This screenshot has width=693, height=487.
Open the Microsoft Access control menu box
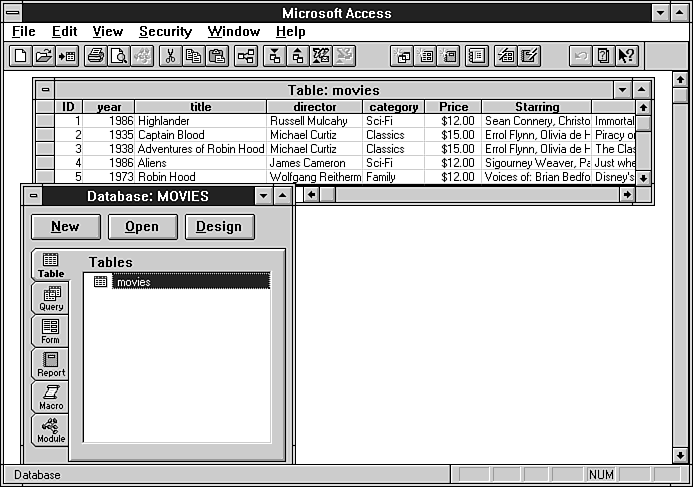(13, 13)
